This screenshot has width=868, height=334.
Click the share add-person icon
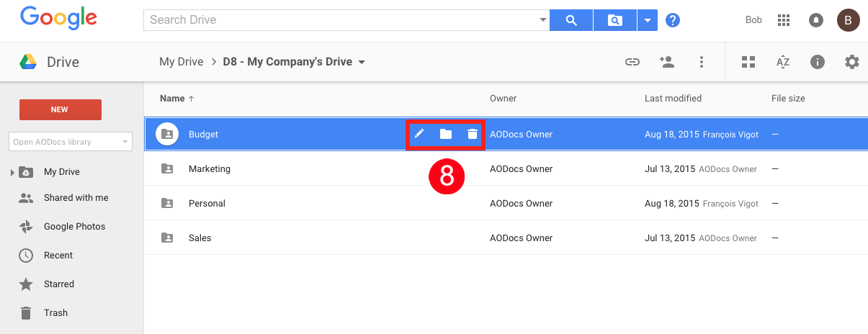coord(667,62)
